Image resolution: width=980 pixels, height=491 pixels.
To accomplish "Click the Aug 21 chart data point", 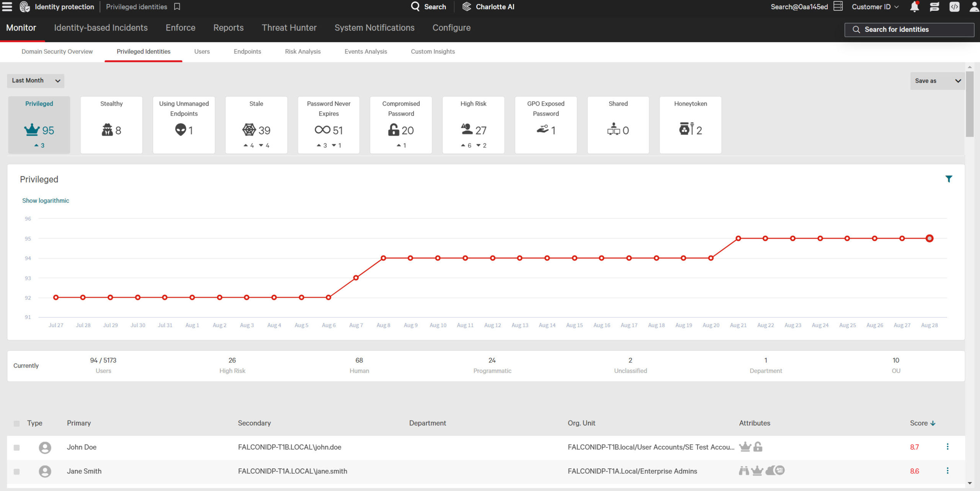I will (738, 238).
